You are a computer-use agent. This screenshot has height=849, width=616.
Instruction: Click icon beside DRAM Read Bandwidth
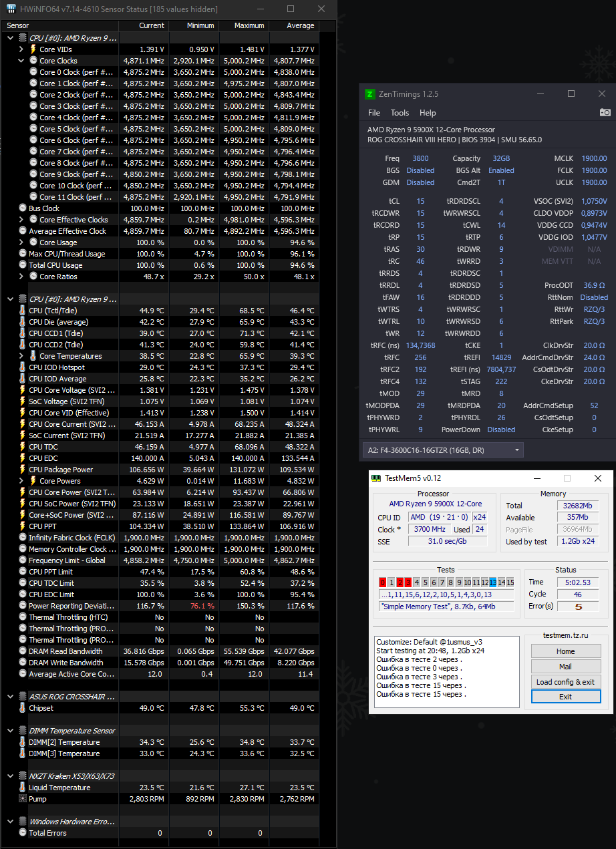[23, 651]
